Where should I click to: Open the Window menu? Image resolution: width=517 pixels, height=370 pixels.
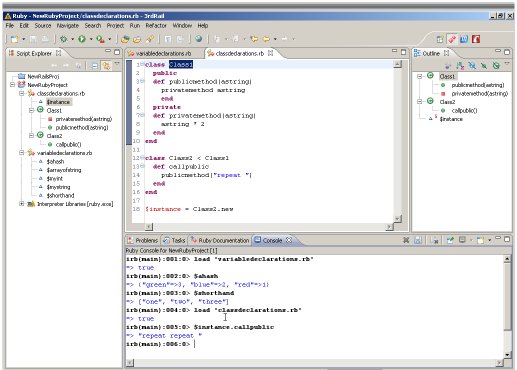pyautogui.click(x=182, y=25)
